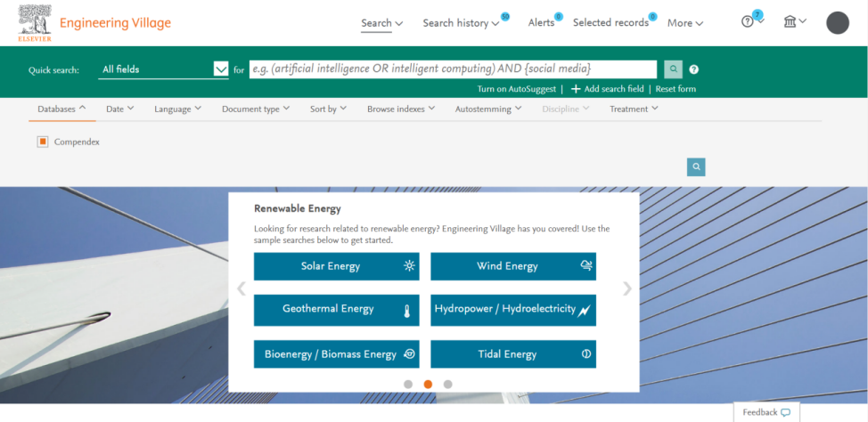Screen dimensions: 868x422
Task: Turn on AutoSuggest
Action: (x=517, y=89)
